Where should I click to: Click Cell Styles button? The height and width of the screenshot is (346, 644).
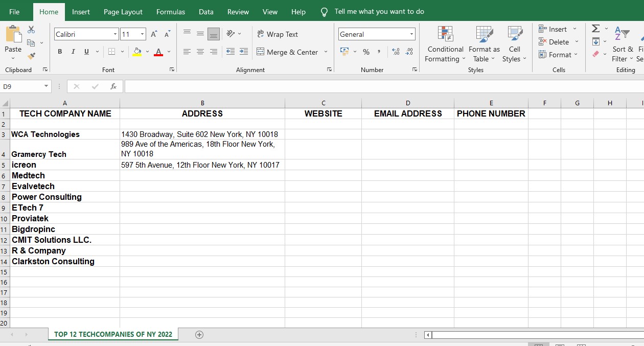pyautogui.click(x=514, y=44)
